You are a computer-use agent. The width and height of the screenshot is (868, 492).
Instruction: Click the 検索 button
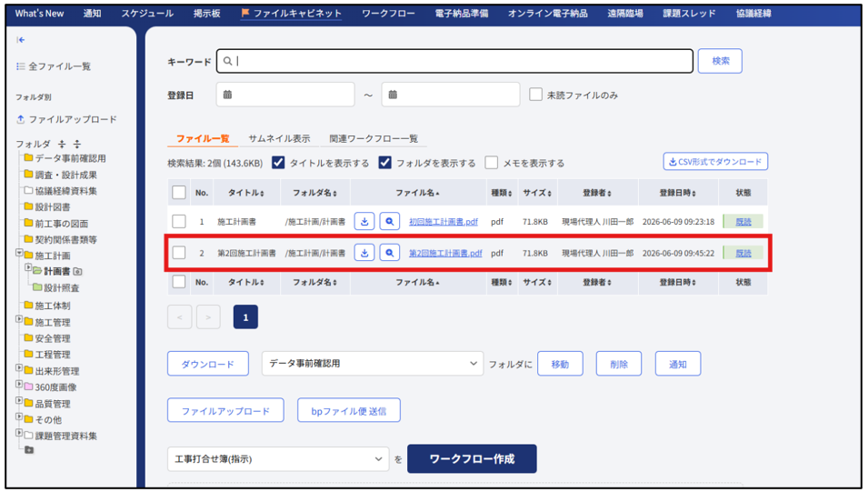(720, 61)
